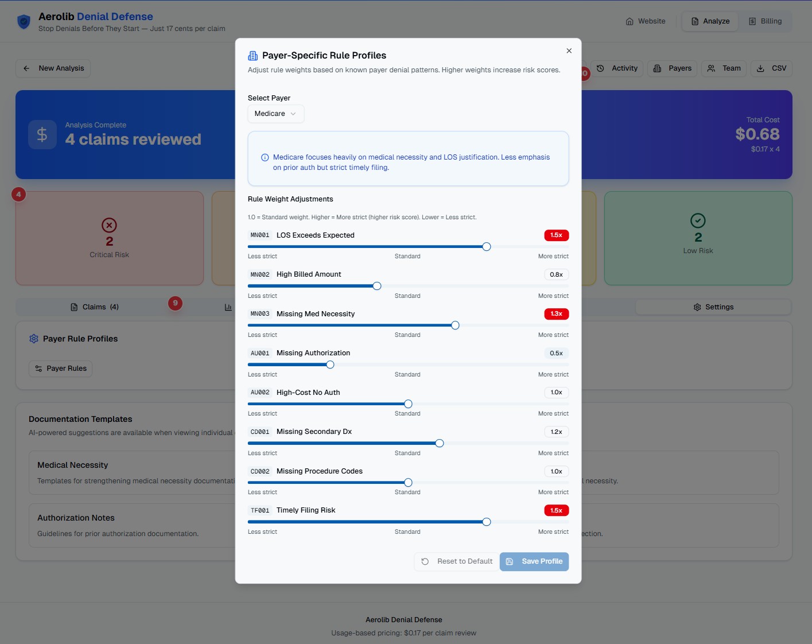
Task: Close the Payer-Specific Rule Profiles dialog
Action: point(569,51)
